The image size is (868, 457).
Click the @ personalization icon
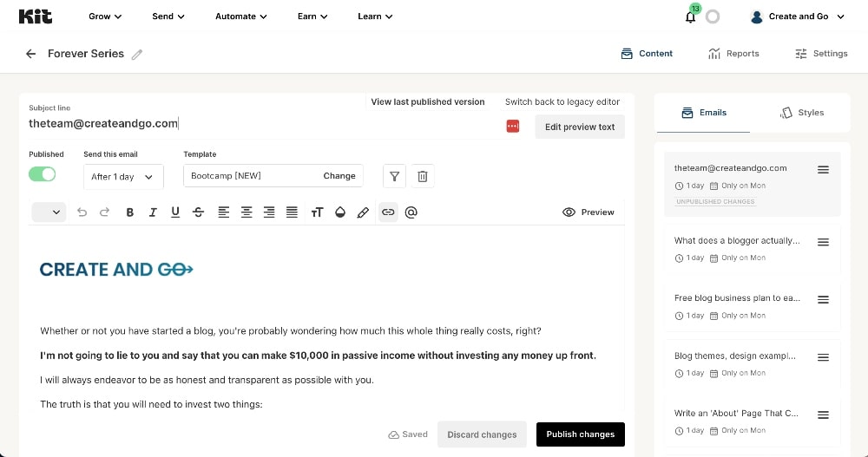411,212
